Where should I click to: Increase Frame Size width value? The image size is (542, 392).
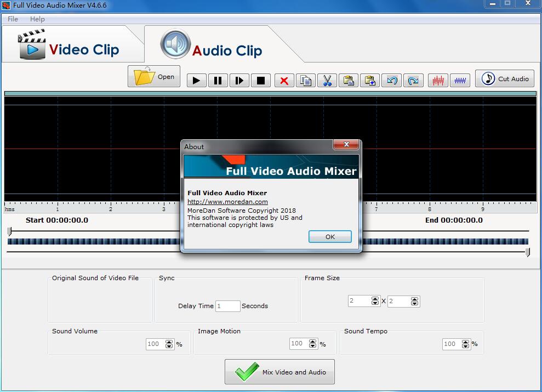click(x=375, y=299)
